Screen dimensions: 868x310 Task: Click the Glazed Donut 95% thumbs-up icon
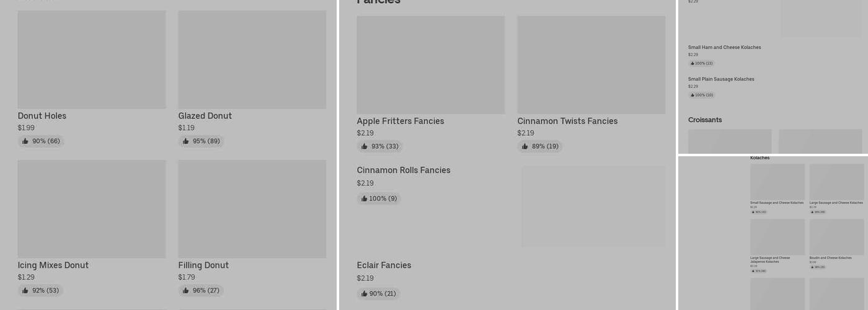pos(186,141)
